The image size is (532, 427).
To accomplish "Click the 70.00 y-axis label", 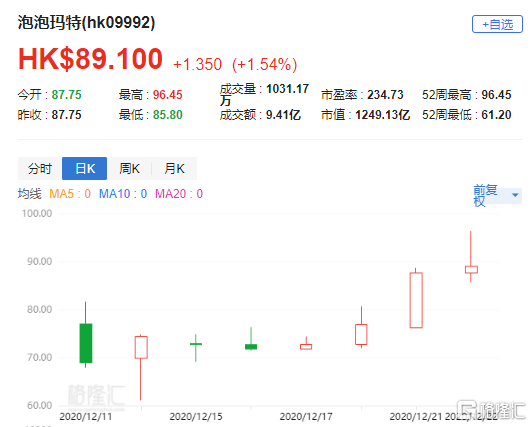I will 39,357.
